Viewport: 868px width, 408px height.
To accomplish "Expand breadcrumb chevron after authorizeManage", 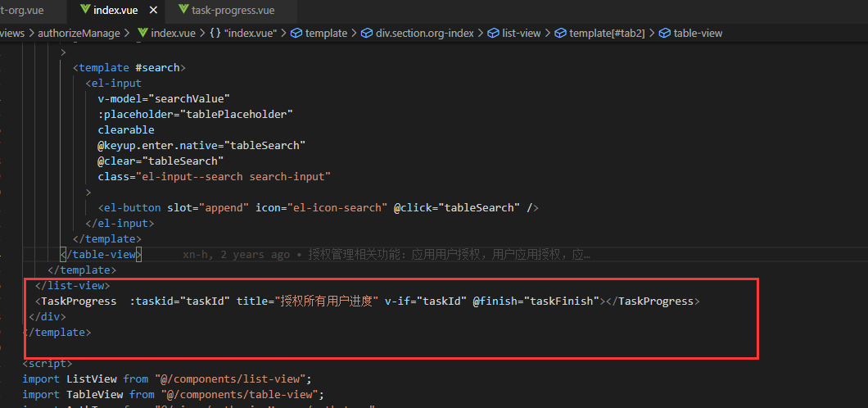I will [x=127, y=34].
